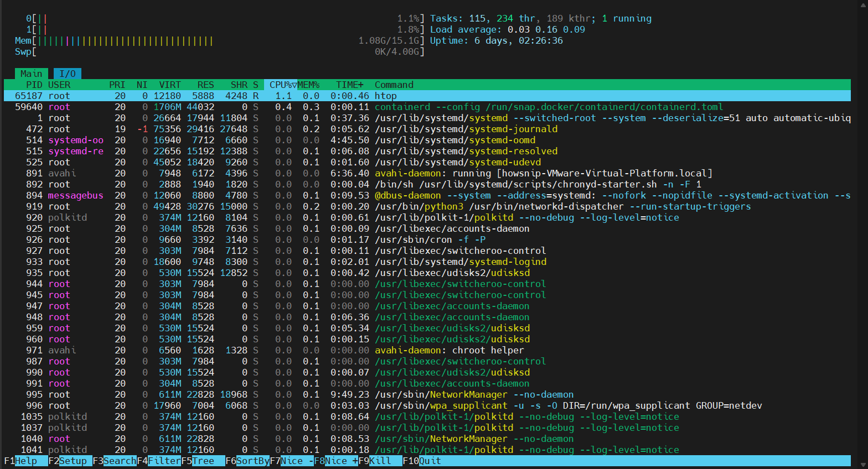Sort by NI column header
Viewport: 868px width, 469px height.
(142, 85)
